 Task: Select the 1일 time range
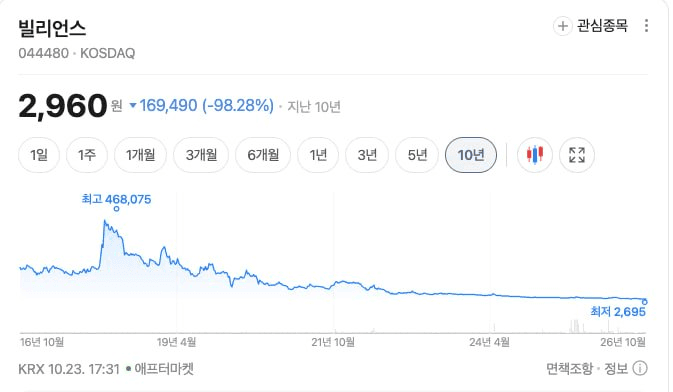pos(39,155)
